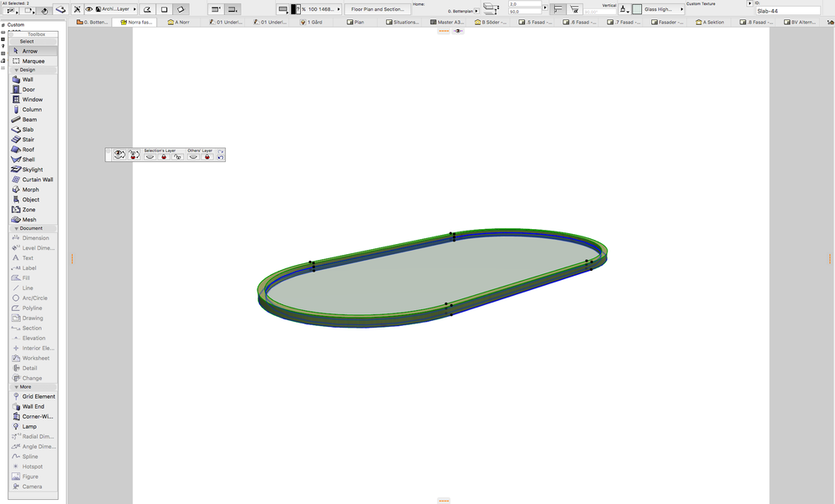Open the Fasader tab
835x504 pixels.
point(667,23)
